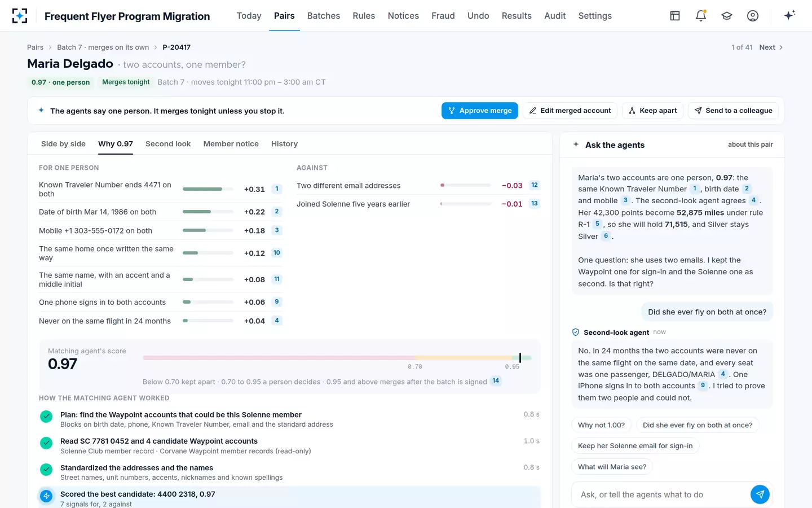Click the Scored best candidate lightning icon
This screenshot has width=812, height=508.
[x=46, y=496]
